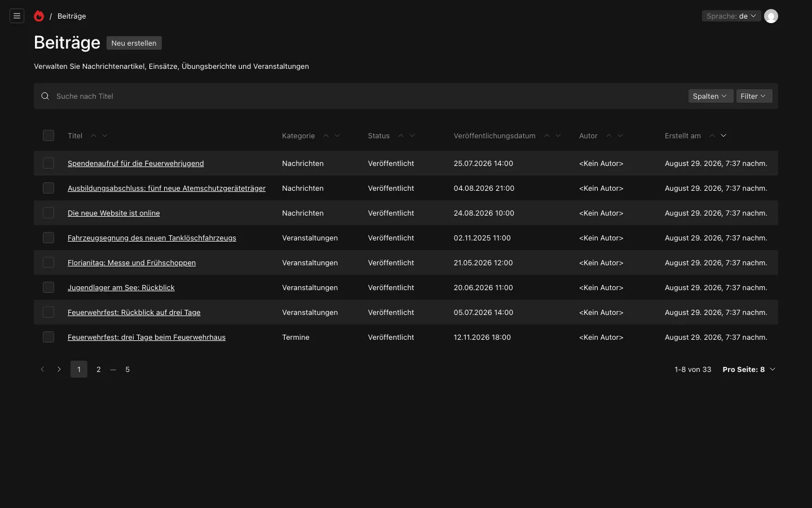Click the Beiträge breadcrumb item
812x508 pixels.
pyautogui.click(x=72, y=16)
